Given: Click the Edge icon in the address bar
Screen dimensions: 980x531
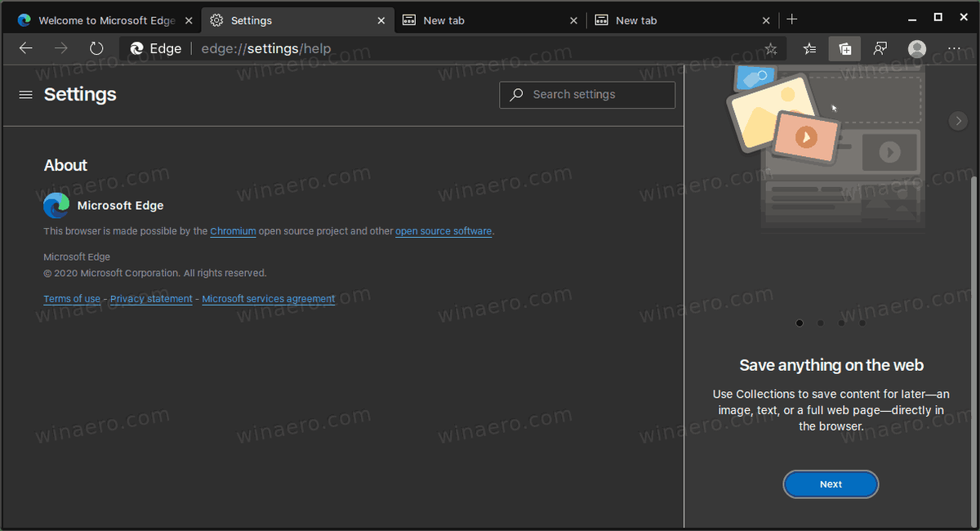Looking at the screenshot, I should [137, 49].
